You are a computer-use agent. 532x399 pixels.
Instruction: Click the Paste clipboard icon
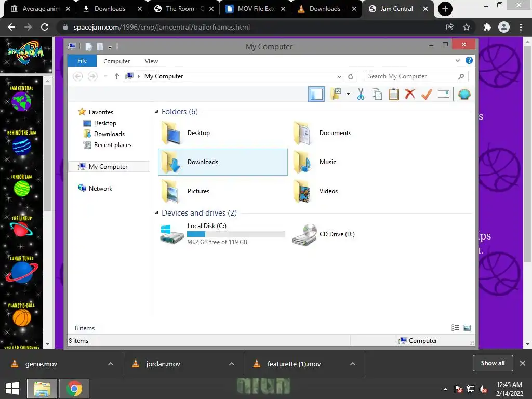[394, 94]
